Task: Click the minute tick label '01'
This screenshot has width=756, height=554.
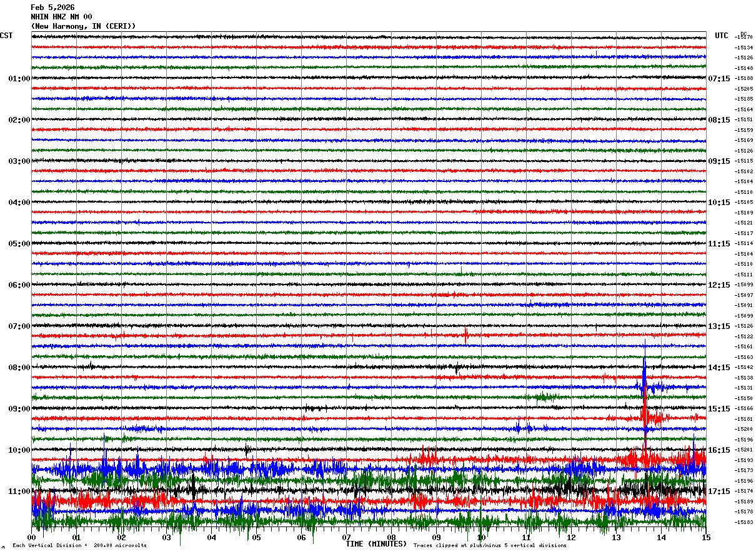Action: pos(77,538)
